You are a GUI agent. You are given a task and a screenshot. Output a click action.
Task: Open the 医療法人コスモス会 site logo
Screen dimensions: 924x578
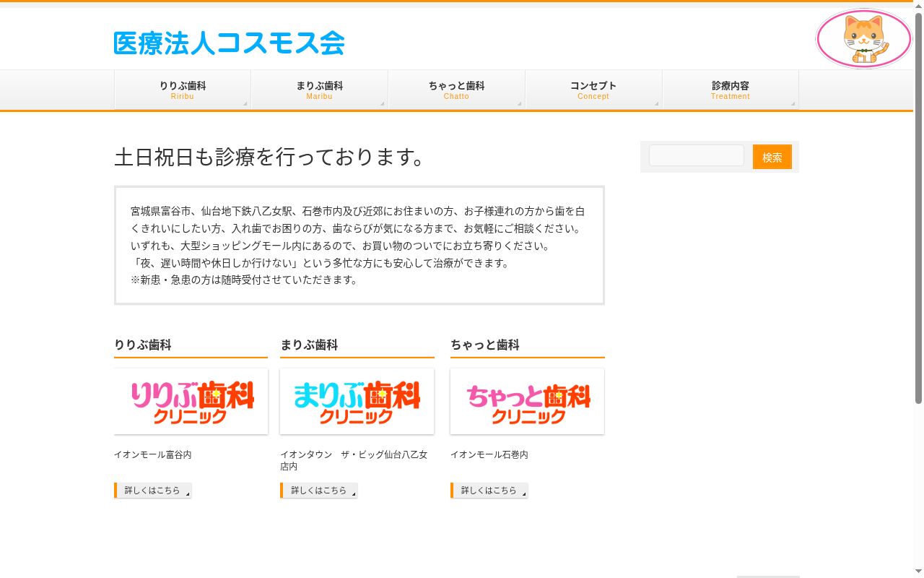229,43
